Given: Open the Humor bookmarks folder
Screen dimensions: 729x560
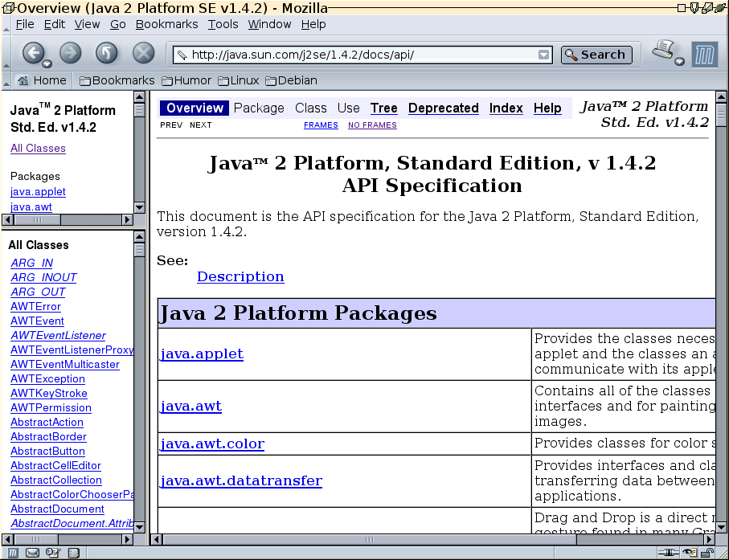Looking at the screenshot, I should pyautogui.click(x=186, y=81).
